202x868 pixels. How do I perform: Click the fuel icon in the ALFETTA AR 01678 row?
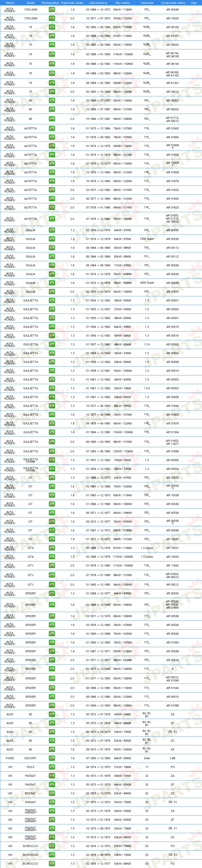click(51, 181)
